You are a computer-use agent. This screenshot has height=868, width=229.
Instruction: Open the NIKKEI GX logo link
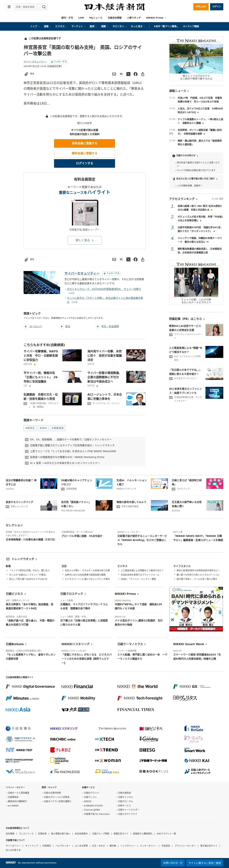click(192, 686)
